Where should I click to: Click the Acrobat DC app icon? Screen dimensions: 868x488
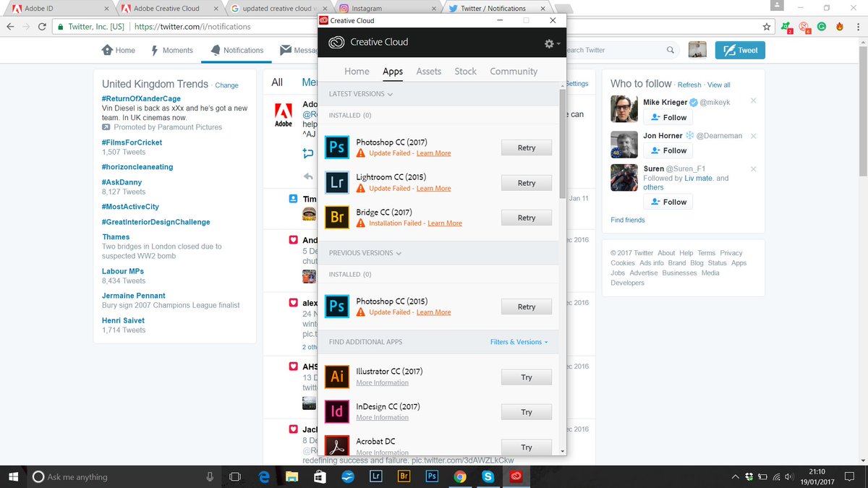(337, 445)
